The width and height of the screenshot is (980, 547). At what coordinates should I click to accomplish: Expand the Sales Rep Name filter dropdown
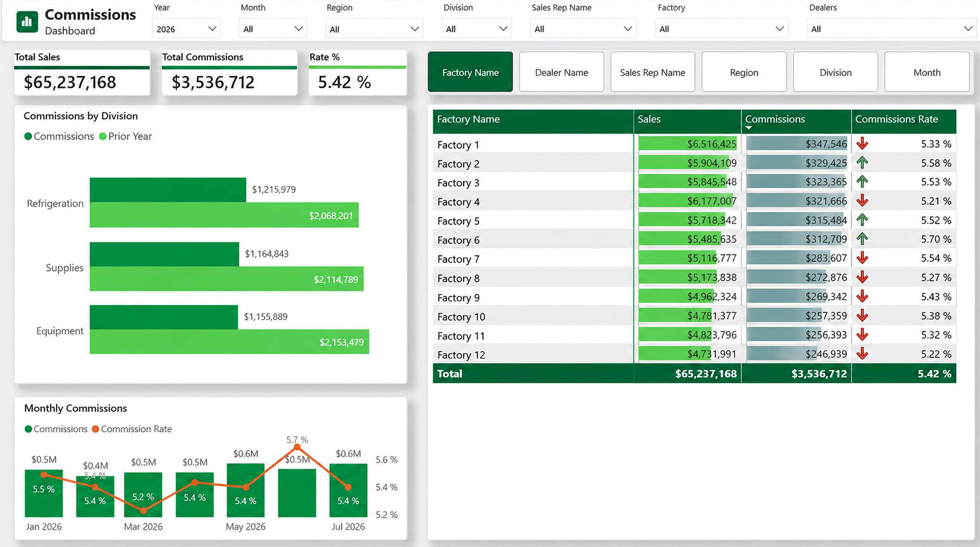click(x=583, y=29)
